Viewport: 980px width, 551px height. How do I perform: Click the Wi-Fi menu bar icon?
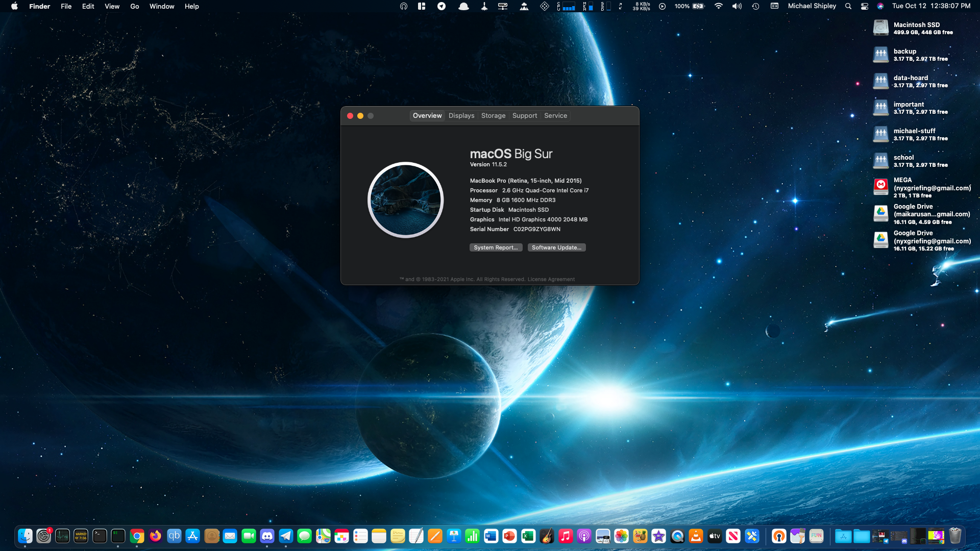[x=718, y=6]
